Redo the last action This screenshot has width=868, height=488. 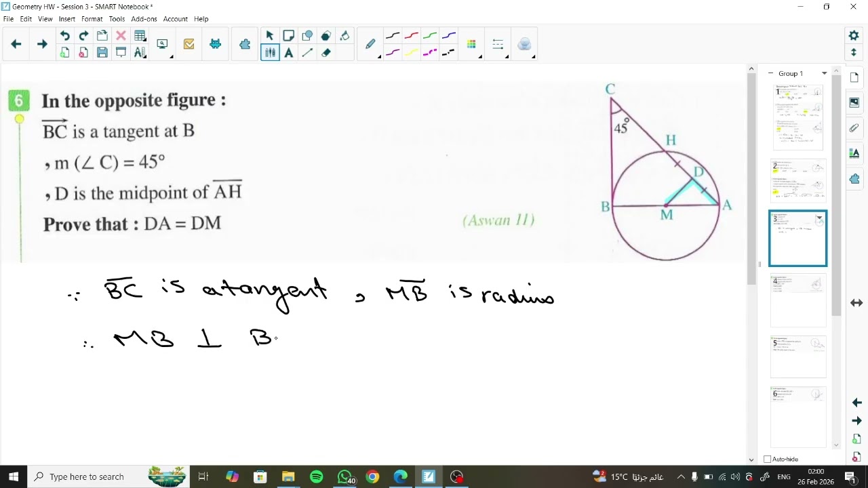point(83,35)
